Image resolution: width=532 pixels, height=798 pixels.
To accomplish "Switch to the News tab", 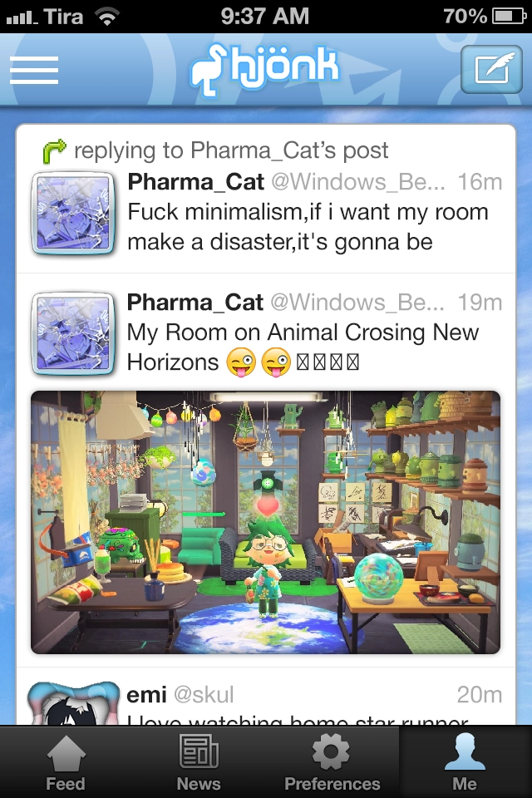I will 199,762.
